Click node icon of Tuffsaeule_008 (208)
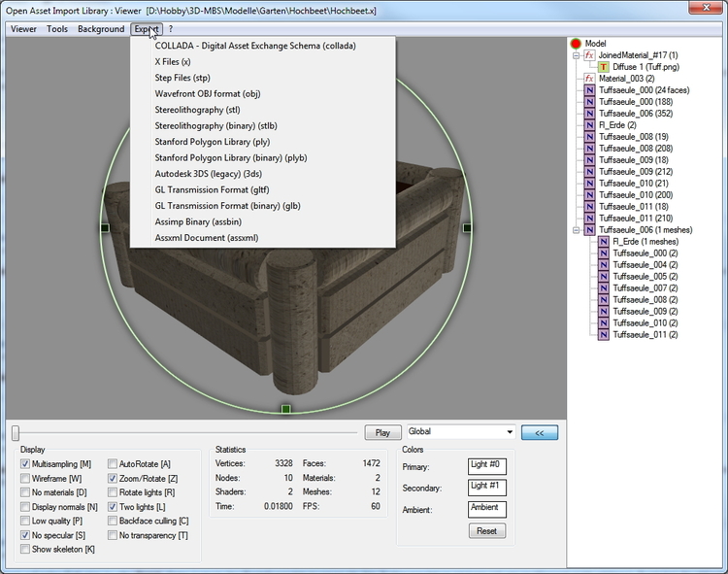This screenshot has height=574, width=728. 589,149
